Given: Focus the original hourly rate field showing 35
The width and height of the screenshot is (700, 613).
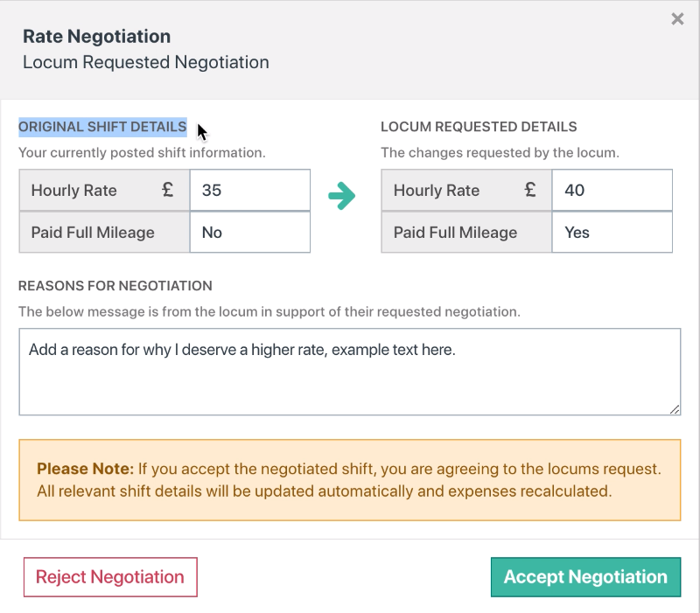Looking at the screenshot, I should coord(249,191).
